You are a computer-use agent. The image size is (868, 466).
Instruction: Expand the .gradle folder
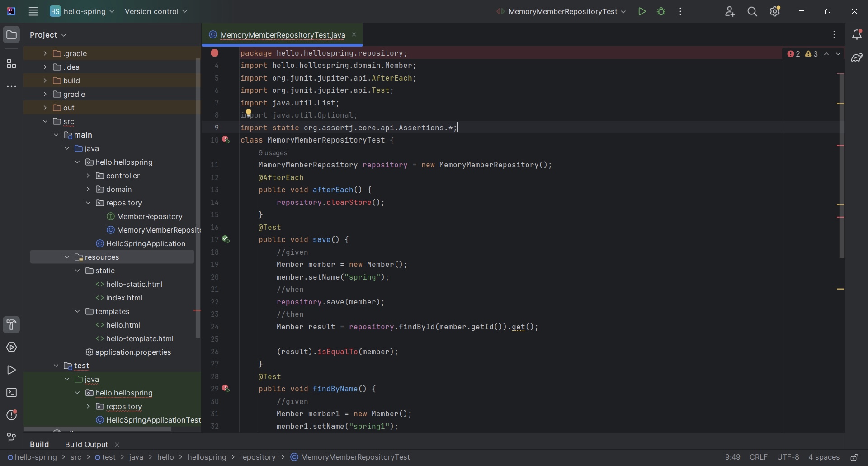pos(45,53)
